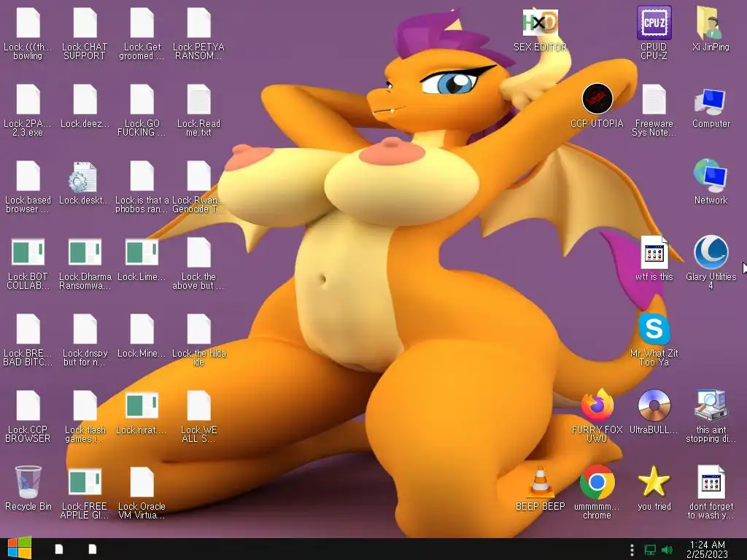This screenshot has width=747, height=560.
Task: Select Lock.based browser ... file icon
Action: (x=28, y=176)
